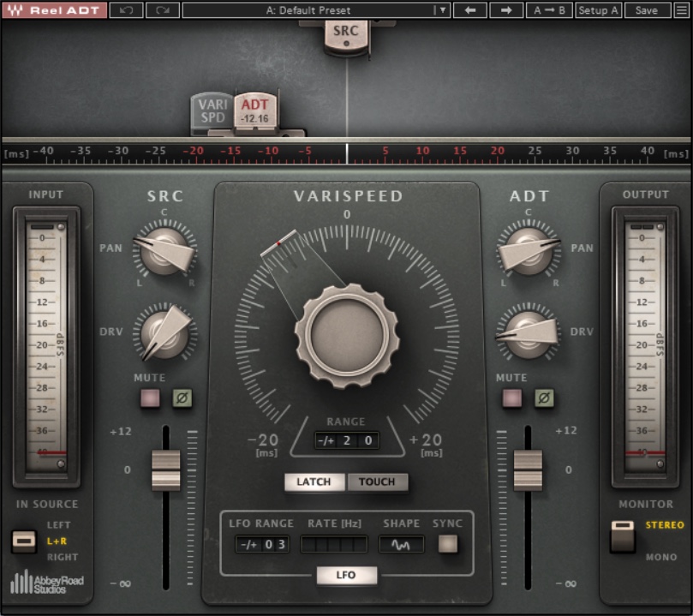Image resolution: width=693 pixels, height=616 pixels.
Task: Click the SRC level fader handle
Action: pyautogui.click(x=165, y=470)
